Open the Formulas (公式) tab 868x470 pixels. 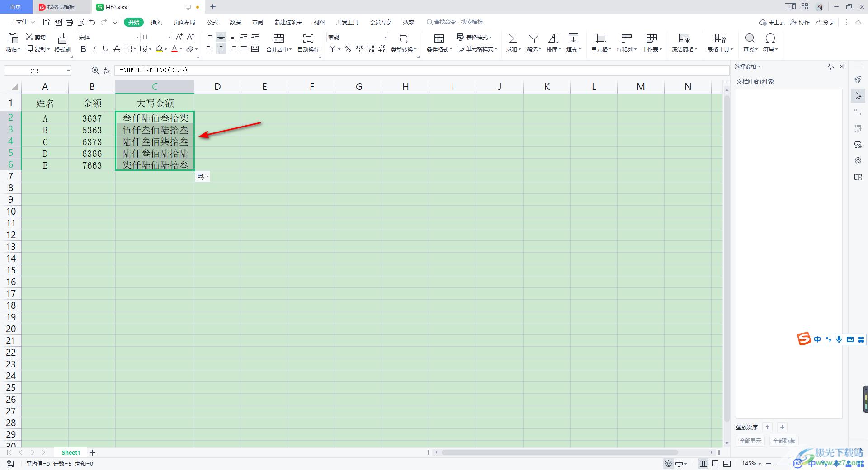tap(212, 22)
